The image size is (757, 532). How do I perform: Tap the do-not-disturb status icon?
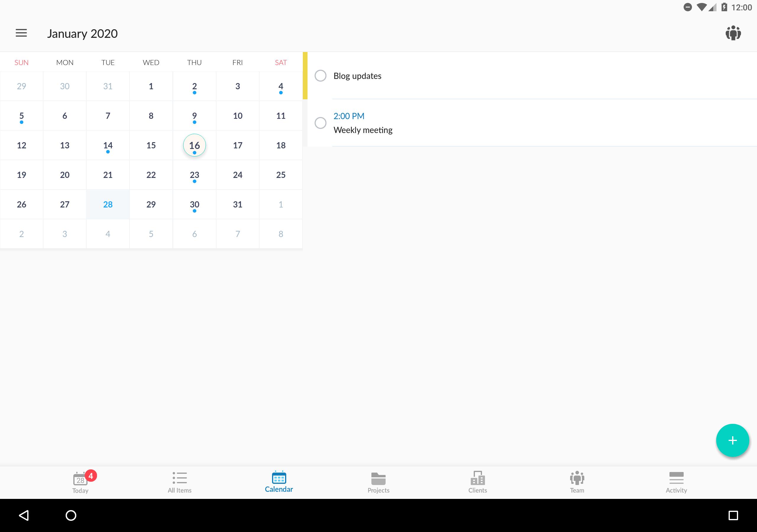[688, 7]
